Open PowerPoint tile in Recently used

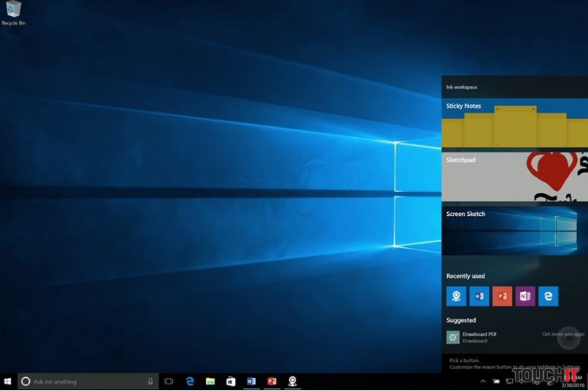pyautogui.click(x=502, y=296)
